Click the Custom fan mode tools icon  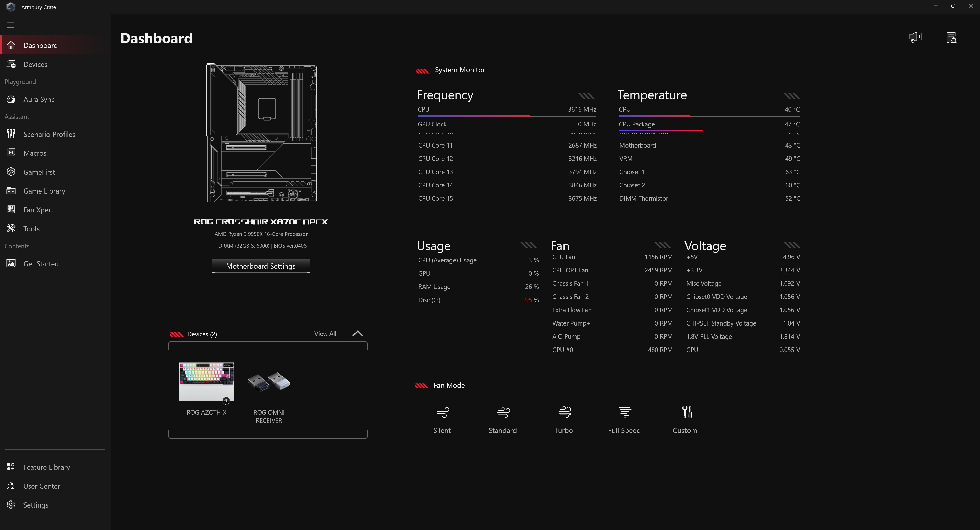click(687, 412)
